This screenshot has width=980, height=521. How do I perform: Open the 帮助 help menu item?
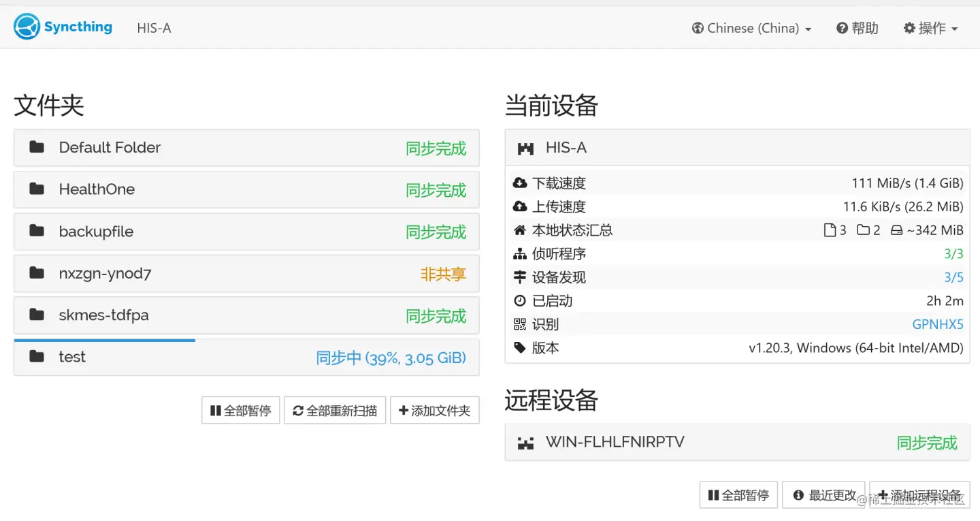(857, 28)
